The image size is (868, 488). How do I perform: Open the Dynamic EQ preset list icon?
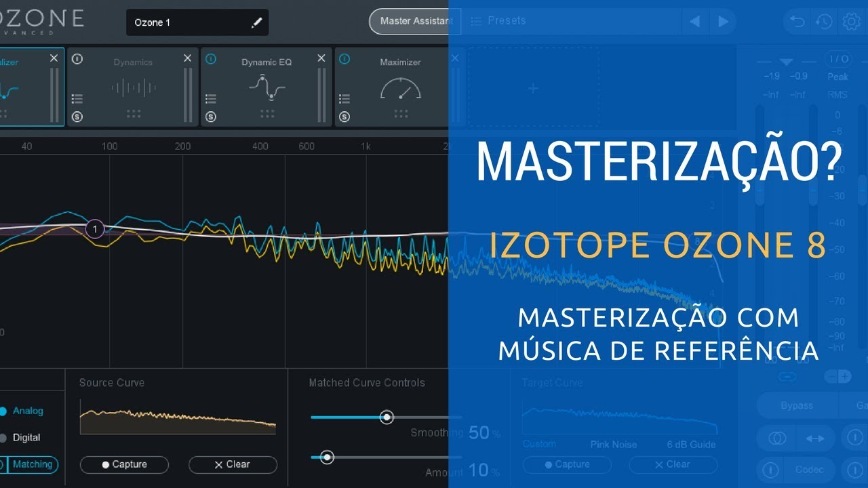tap(211, 99)
